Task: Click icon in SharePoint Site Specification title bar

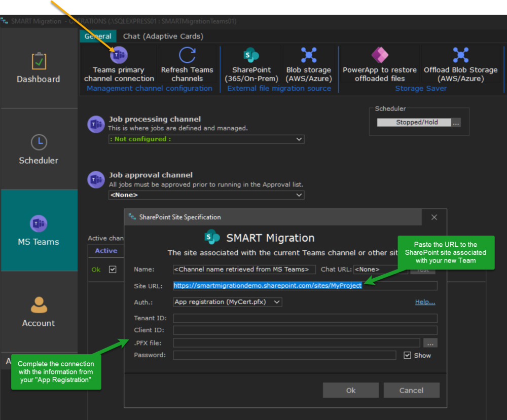Action: coord(132,217)
